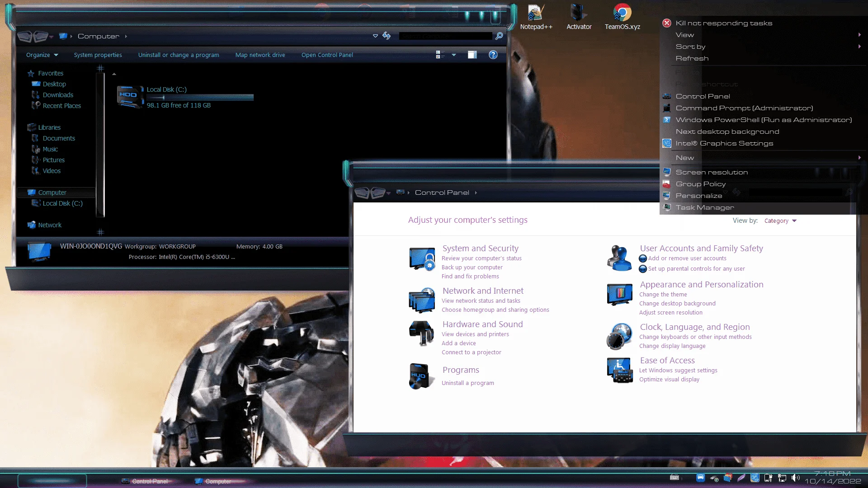
Task: Click Uninstall or change a program
Action: pyautogui.click(x=179, y=55)
